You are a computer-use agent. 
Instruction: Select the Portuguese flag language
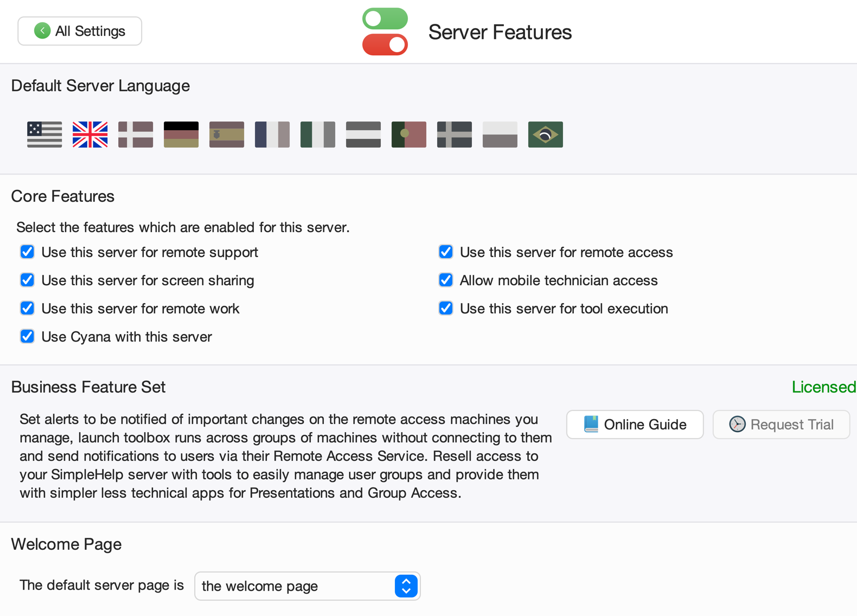(409, 134)
